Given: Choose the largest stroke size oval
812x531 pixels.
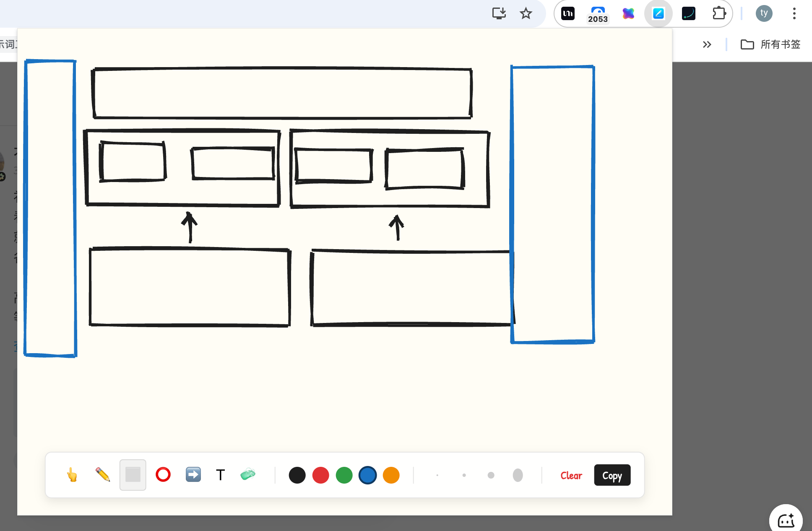Looking at the screenshot, I should [x=518, y=475].
